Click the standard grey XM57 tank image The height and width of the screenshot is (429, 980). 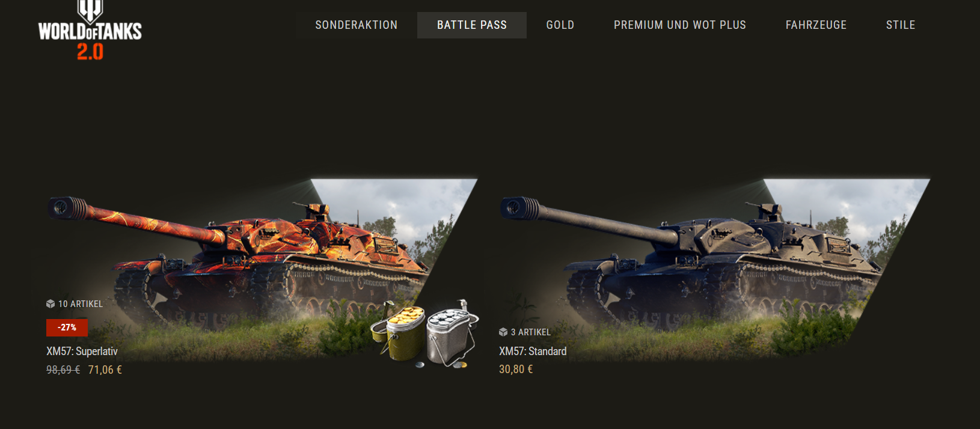pyautogui.click(x=691, y=258)
